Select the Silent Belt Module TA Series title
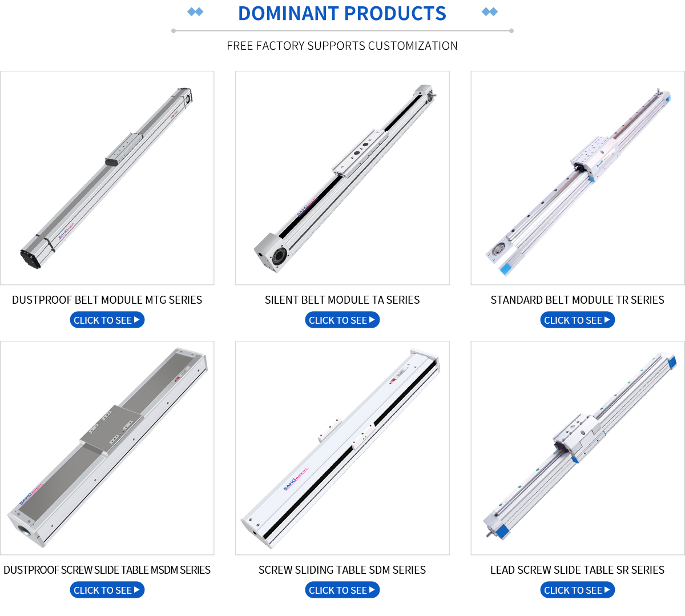 (342, 300)
